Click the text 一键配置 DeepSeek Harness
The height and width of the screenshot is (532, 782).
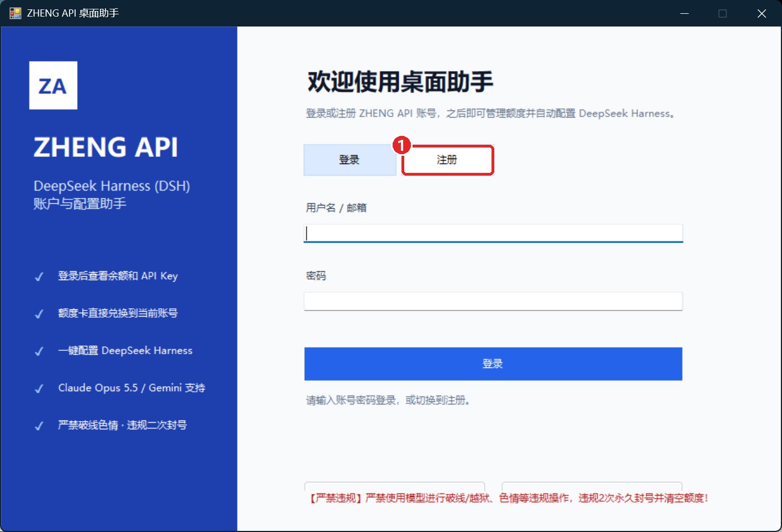pyautogui.click(x=125, y=350)
